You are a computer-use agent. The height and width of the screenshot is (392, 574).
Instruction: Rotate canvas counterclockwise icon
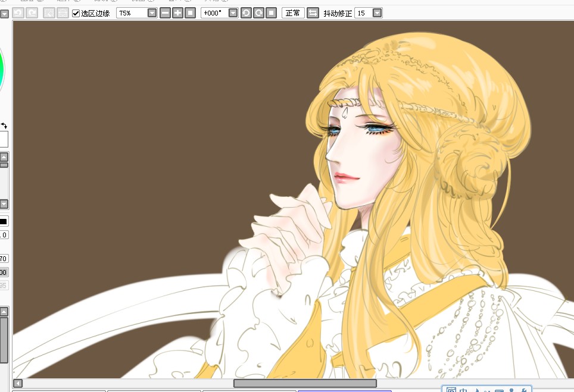247,13
